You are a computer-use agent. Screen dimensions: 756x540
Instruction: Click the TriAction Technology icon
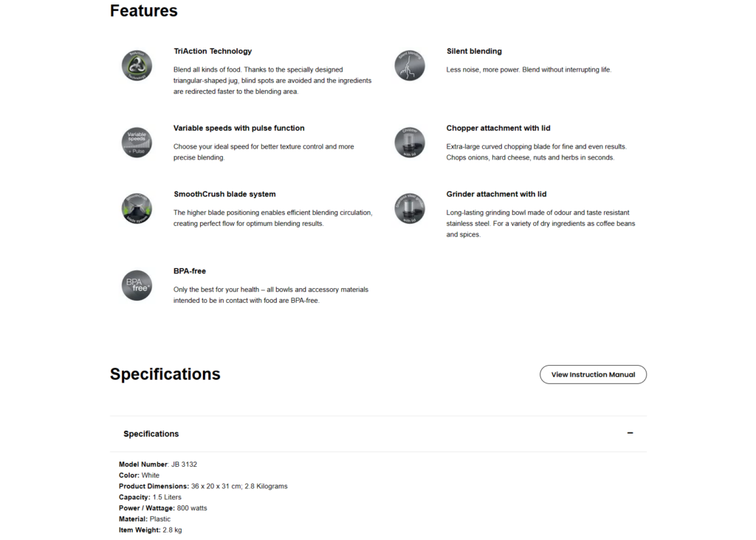[x=137, y=66]
